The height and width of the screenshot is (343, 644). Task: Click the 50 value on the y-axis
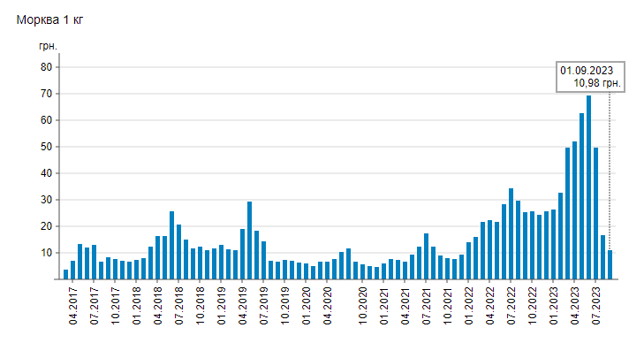pos(47,147)
